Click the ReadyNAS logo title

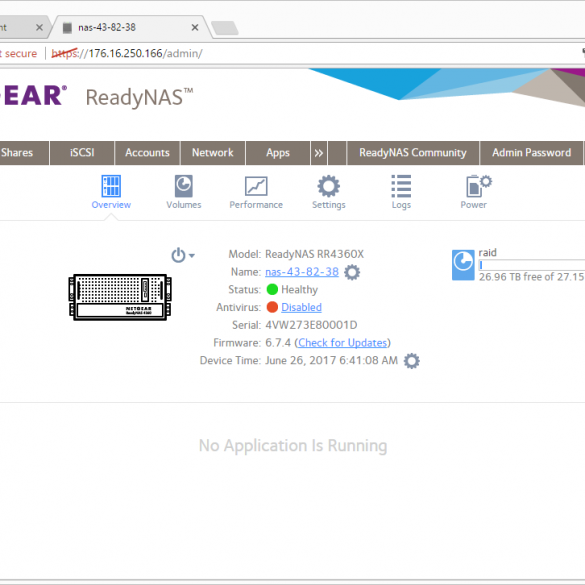pos(139,97)
